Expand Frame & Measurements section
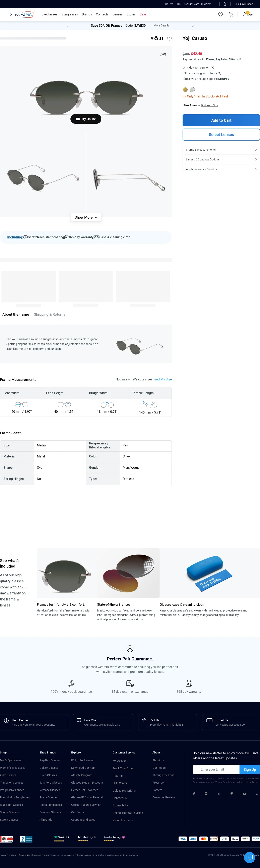260x868 pixels. (221, 150)
